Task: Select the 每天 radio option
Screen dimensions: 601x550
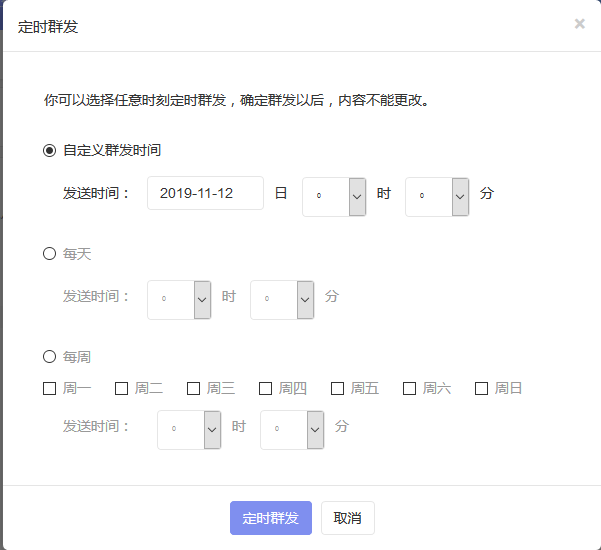Action: coord(49,254)
